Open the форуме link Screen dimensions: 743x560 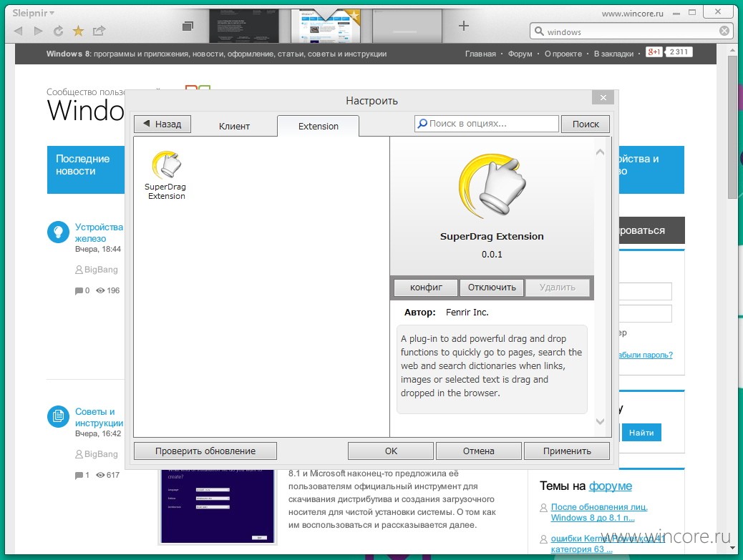point(611,486)
